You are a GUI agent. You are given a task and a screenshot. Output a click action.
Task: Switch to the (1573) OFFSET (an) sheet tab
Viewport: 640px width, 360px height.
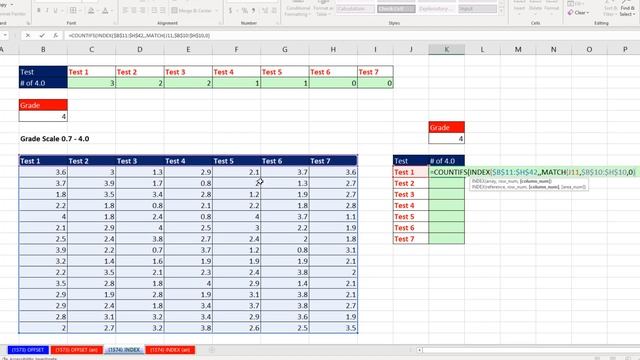tap(76, 350)
